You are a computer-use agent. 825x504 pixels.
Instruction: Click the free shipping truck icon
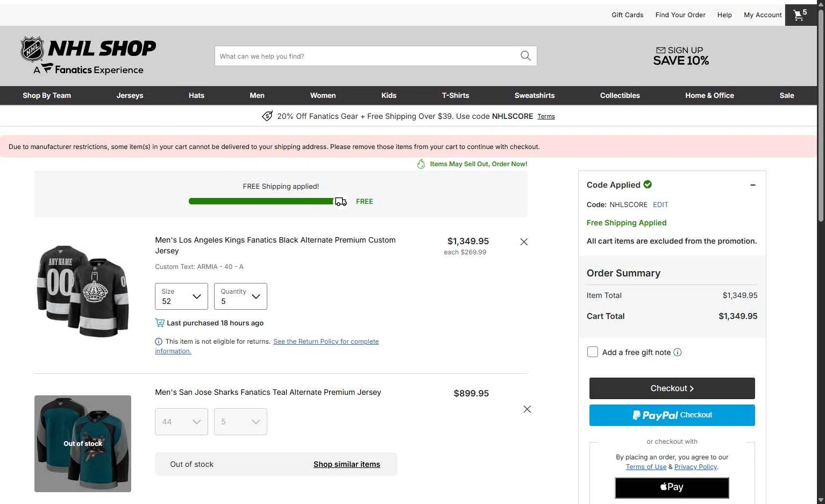(x=341, y=202)
